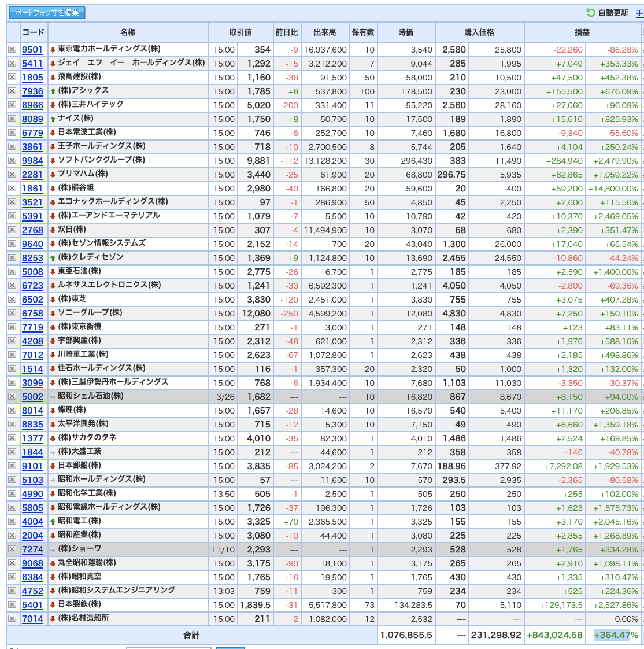This screenshot has width=644, height=649.
Task: Click the 損益 column header
Action: click(x=582, y=32)
